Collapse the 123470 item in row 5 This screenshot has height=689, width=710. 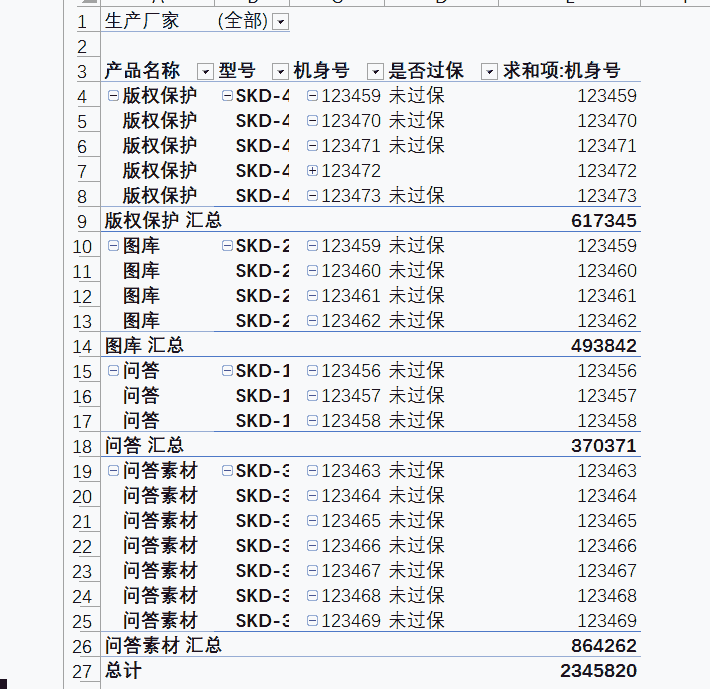[312, 120]
